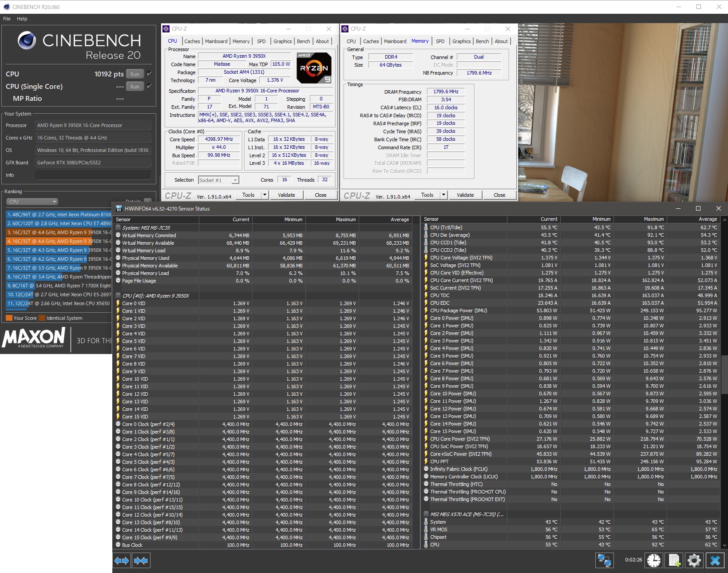
Task: Toggle CPU (Single Core) test checkbox
Action: [149, 86]
